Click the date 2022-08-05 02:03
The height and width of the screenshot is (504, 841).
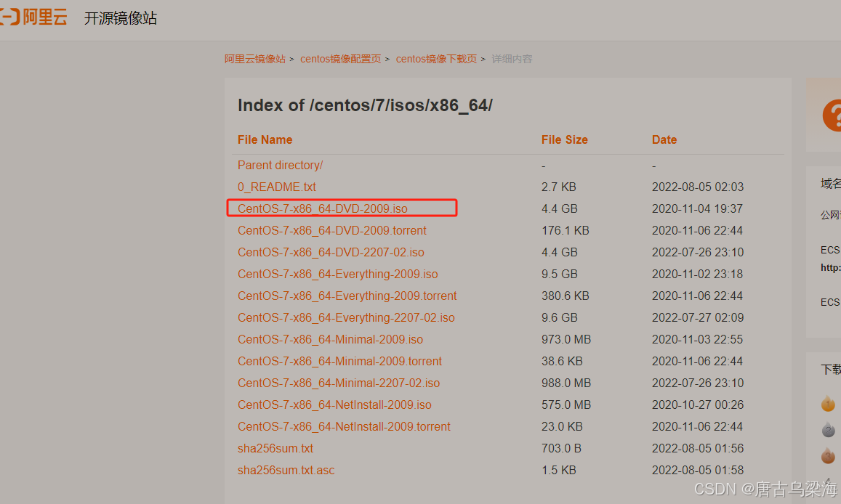click(x=698, y=187)
